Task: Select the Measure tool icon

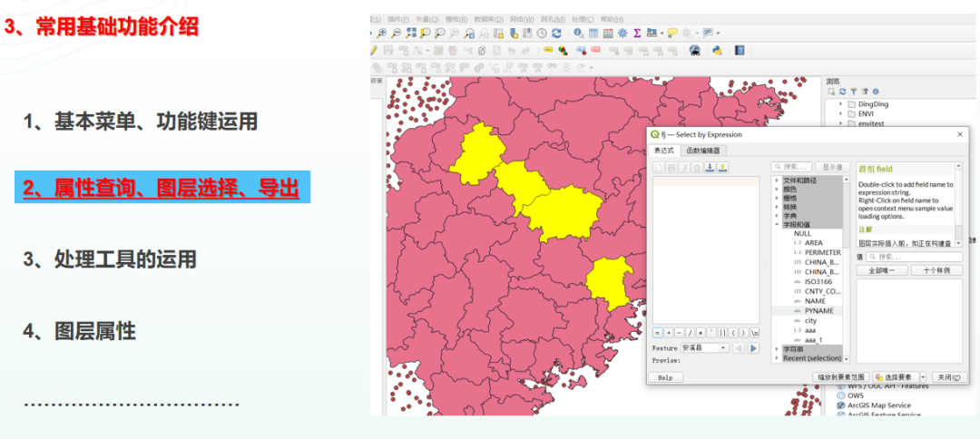Action: pos(652,33)
